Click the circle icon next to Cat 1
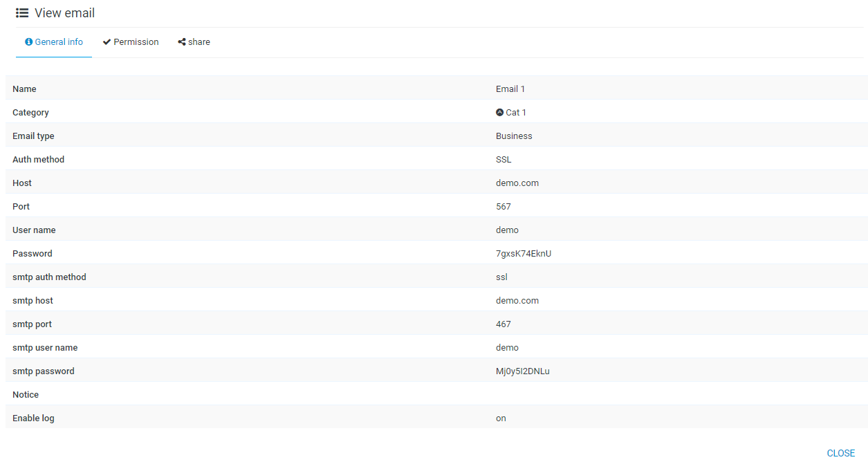868x471 pixels. pos(500,113)
